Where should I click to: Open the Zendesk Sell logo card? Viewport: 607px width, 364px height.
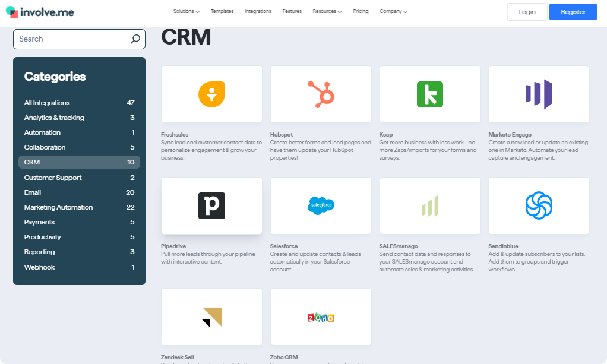point(212,316)
